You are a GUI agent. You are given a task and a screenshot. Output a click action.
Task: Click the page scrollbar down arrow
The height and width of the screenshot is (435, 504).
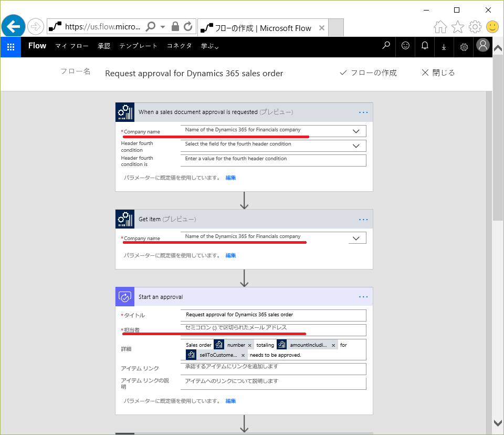(498, 423)
